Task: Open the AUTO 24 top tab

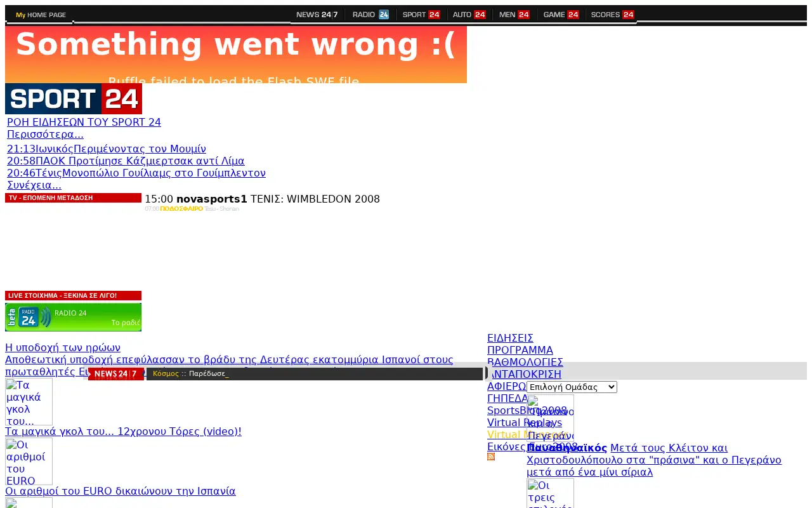Action: 469,15
